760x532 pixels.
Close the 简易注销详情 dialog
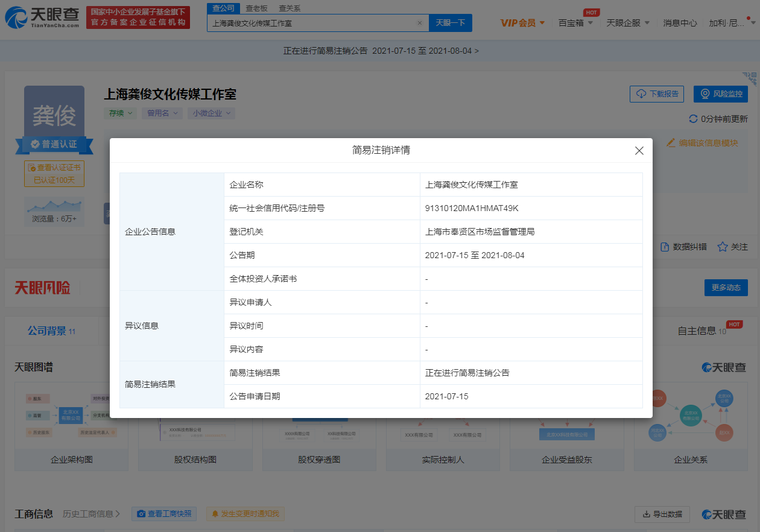click(x=639, y=151)
